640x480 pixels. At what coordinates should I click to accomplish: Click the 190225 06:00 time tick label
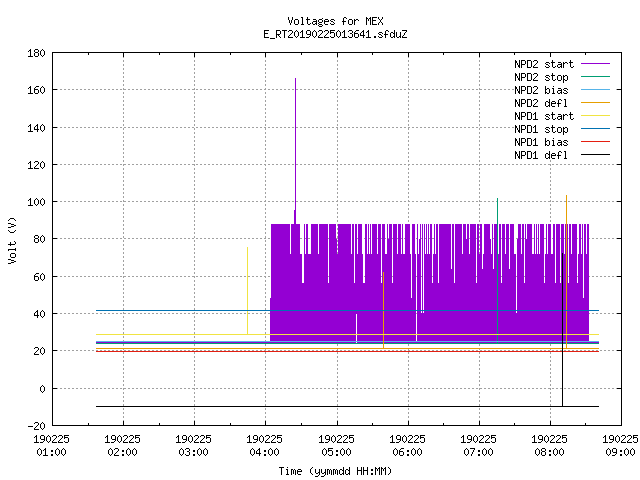pos(407,446)
